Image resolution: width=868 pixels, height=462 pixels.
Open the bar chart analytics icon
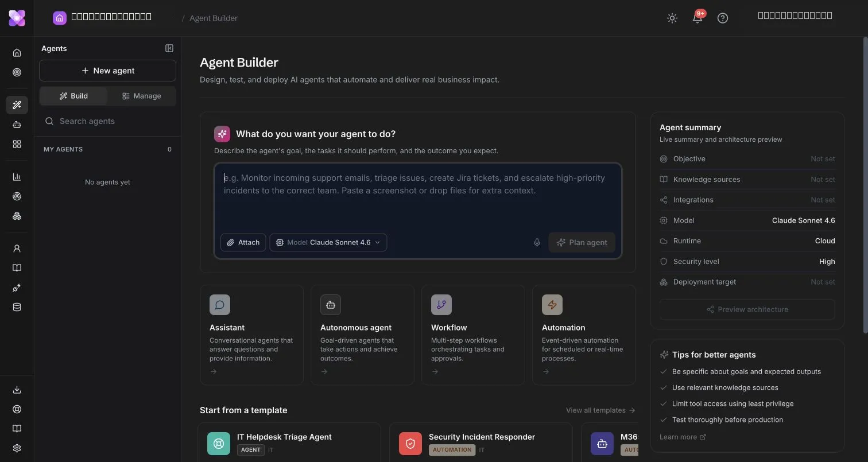17,177
